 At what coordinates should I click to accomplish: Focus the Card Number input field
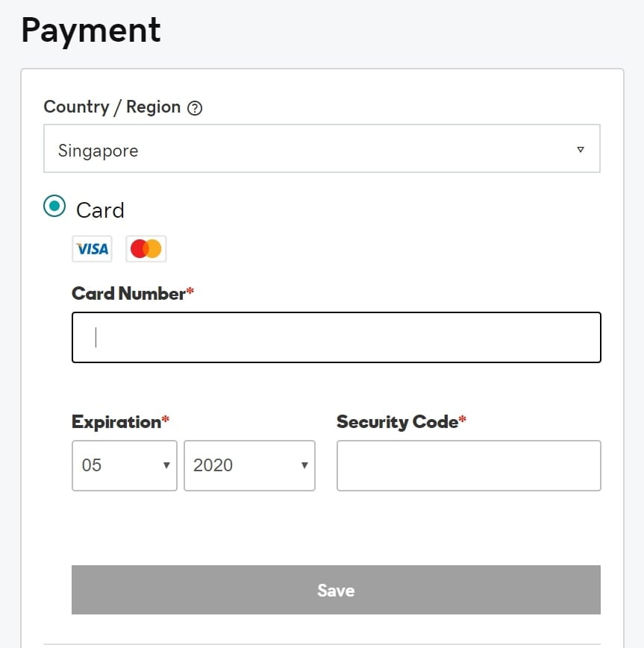point(337,338)
